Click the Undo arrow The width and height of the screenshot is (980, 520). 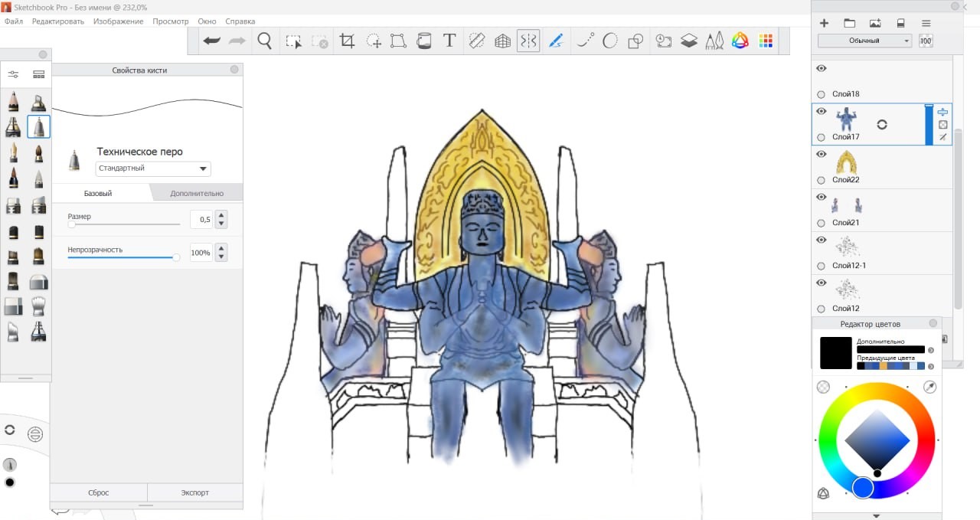pos(212,41)
